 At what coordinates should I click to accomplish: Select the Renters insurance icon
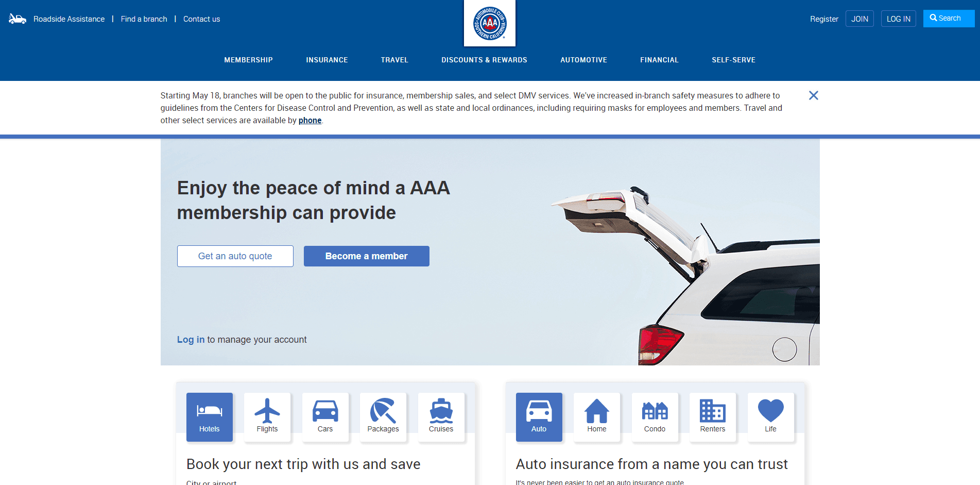(x=713, y=417)
